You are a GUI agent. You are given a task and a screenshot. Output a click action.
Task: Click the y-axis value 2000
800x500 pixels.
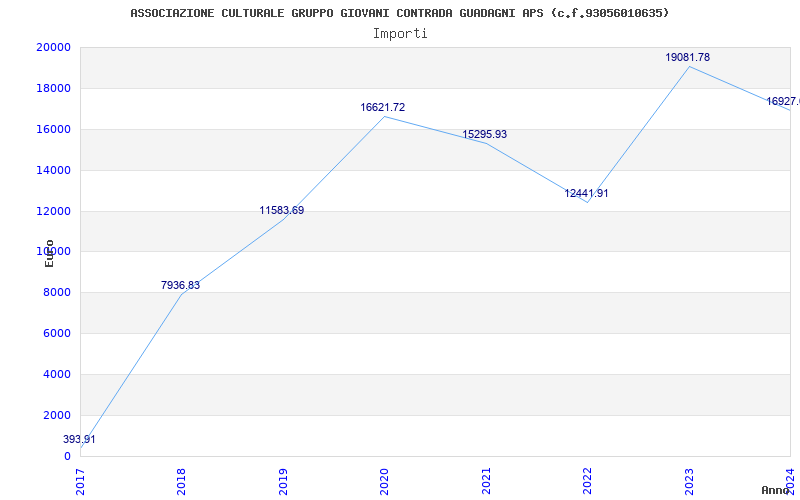point(57,415)
